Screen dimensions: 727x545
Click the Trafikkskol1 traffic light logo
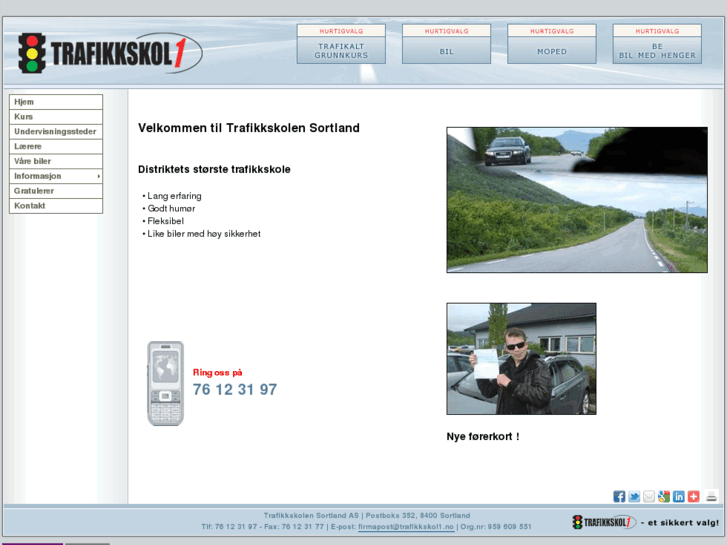coord(110,53)
